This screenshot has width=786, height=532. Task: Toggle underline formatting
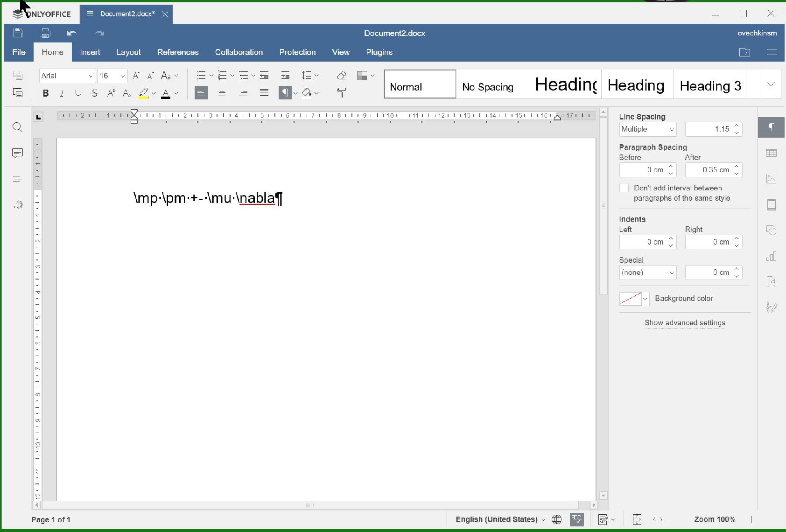click(x=78, y=93)
